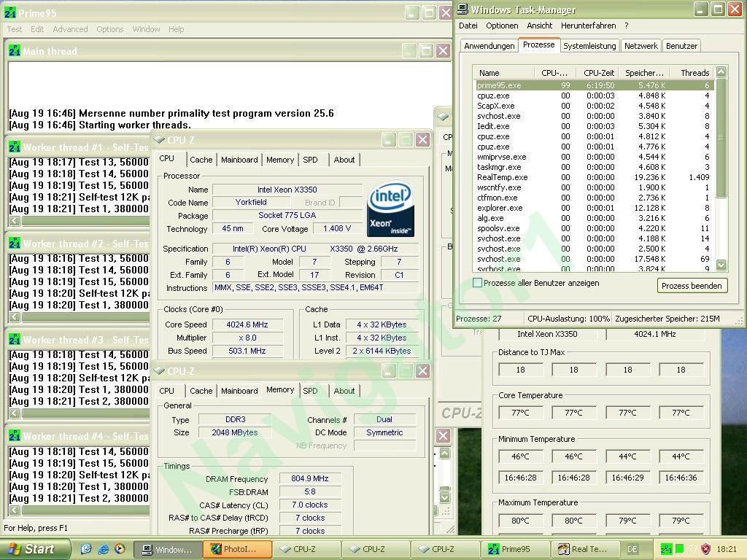Image resolution: width=747 pixels, height=560 pixels.
Task: Click Show Desktop quick launch icon
Action: pos(86,549)
